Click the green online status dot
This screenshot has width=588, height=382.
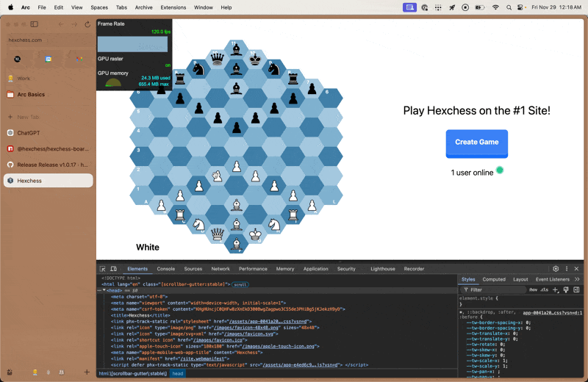(x=500, y=170)
